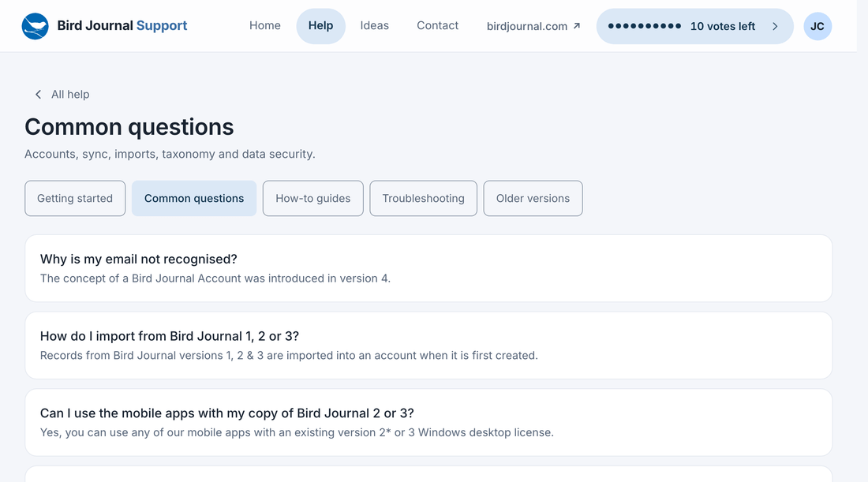Open 'Can I use the mobile apps' article
Viewport: 868px width, 482px height.
(428, 422)
